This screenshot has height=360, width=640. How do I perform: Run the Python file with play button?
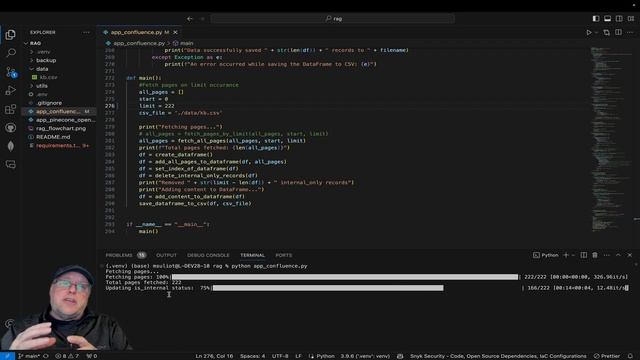(589, 32)
